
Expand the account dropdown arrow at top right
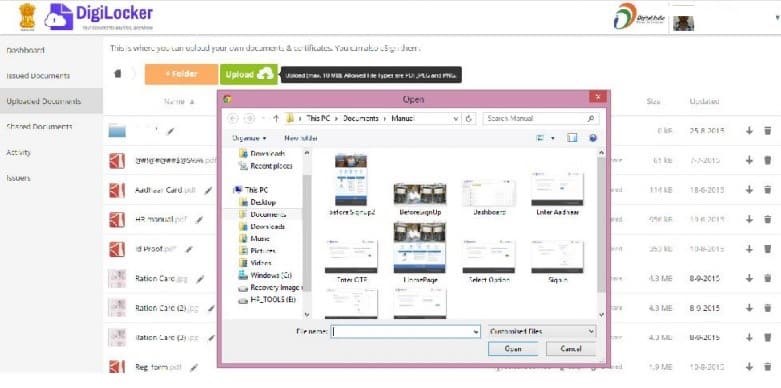pyautogui.click(x=777, y=17)
